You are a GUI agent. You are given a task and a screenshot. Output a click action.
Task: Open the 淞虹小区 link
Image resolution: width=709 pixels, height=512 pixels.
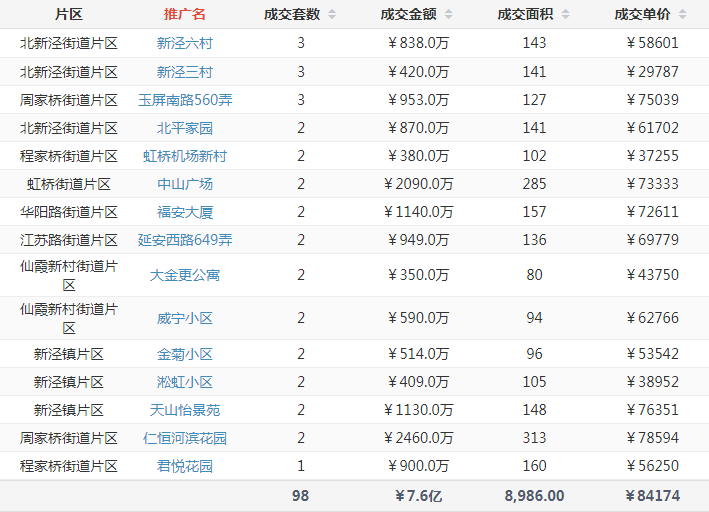pyautogui.click(x=184, y=382)
